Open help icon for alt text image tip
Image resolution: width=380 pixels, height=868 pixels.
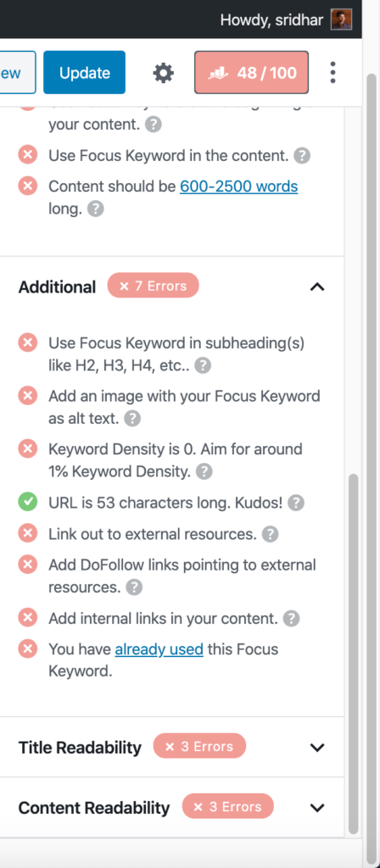(x=131, y=419)
